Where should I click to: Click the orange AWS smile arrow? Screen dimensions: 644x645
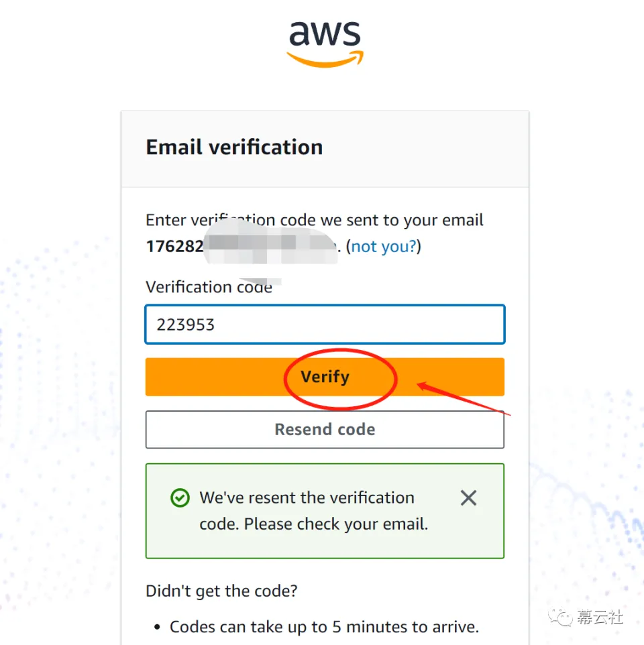point(325,59)
